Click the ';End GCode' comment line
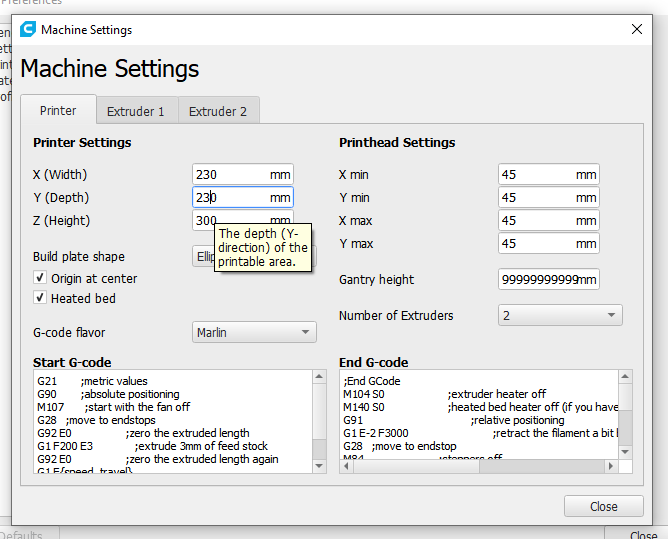The width and height of the screenshot is (668, 539). (x=372, y=381)
